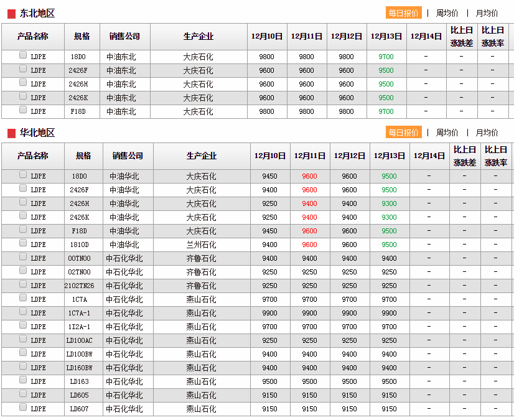The height and width of the screenshot is (420, 514).
Task: Select 每日报价 button in 华北地区 section
Action: [403, 133]
